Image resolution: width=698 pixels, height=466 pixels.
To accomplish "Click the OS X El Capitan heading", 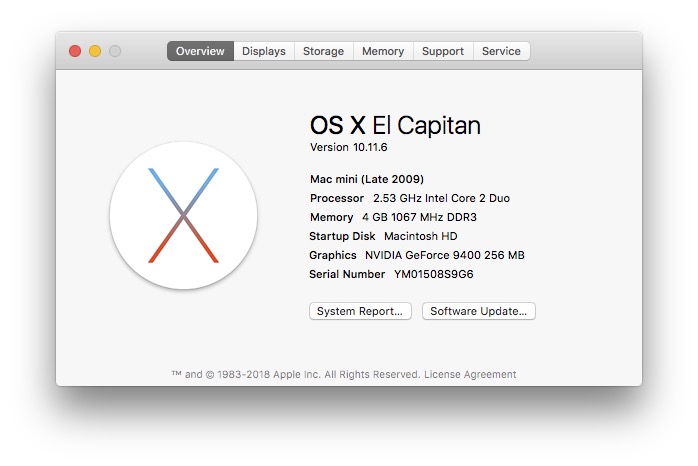I will tap(395, 125).
